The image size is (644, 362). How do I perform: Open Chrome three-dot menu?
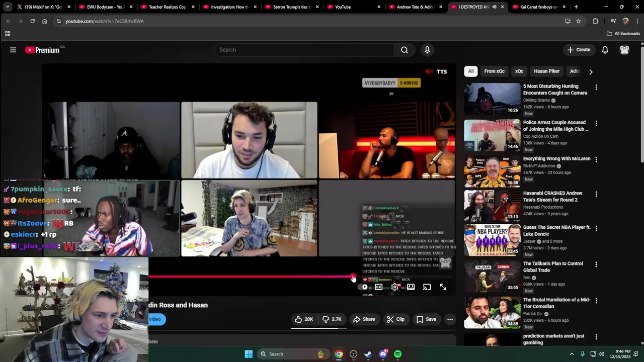coord(637,21)
